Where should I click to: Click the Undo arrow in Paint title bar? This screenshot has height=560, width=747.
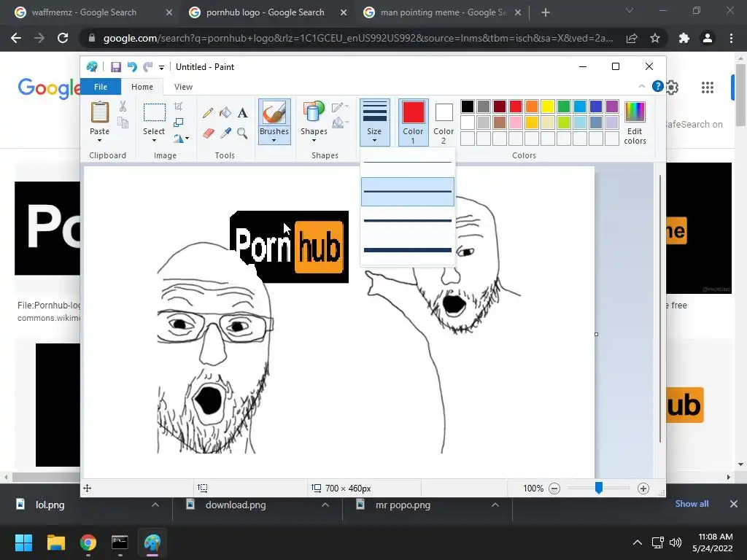coord(132,67)
